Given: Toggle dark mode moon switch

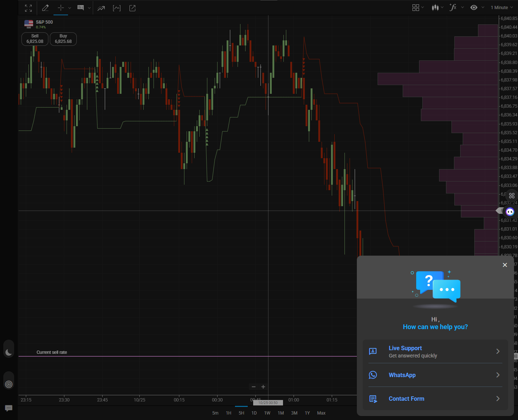Looking at the screenshot, I should 9,352.
